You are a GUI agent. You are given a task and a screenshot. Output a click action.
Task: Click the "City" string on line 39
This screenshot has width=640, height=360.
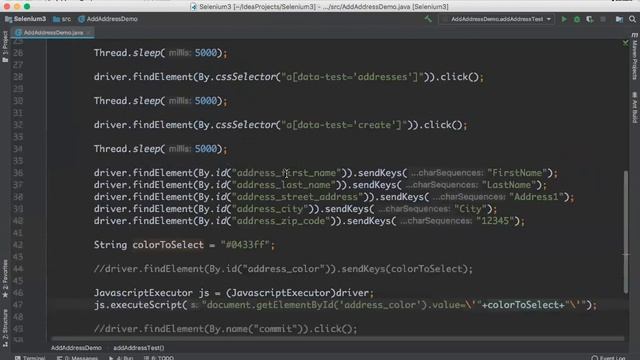coord(471,209)
